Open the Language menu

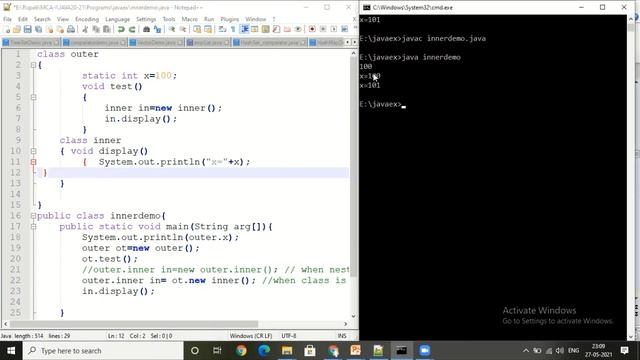[x=117, y=19]
